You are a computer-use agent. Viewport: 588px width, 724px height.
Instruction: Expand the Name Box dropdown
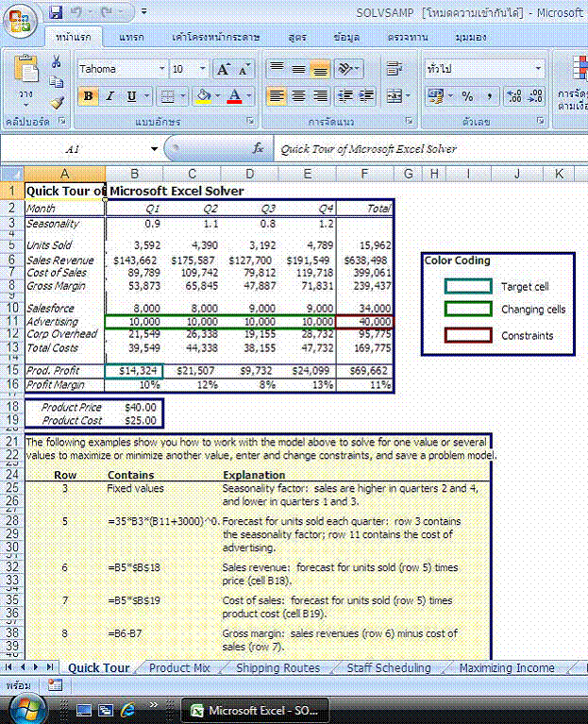pyautogui.click(x=154, y=149)
